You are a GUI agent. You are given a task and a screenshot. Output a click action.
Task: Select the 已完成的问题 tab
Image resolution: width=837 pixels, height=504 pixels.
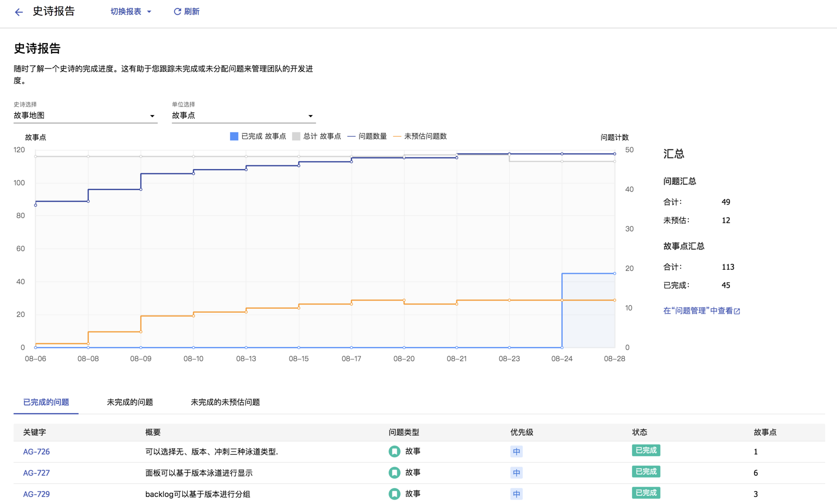(46, 402)
